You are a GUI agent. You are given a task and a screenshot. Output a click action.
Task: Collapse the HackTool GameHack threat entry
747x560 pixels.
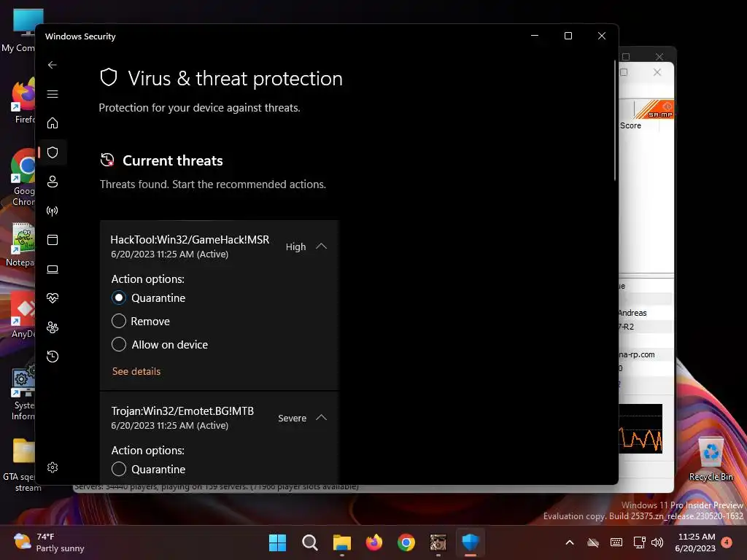pyautogui.click(x=322, y=246)
